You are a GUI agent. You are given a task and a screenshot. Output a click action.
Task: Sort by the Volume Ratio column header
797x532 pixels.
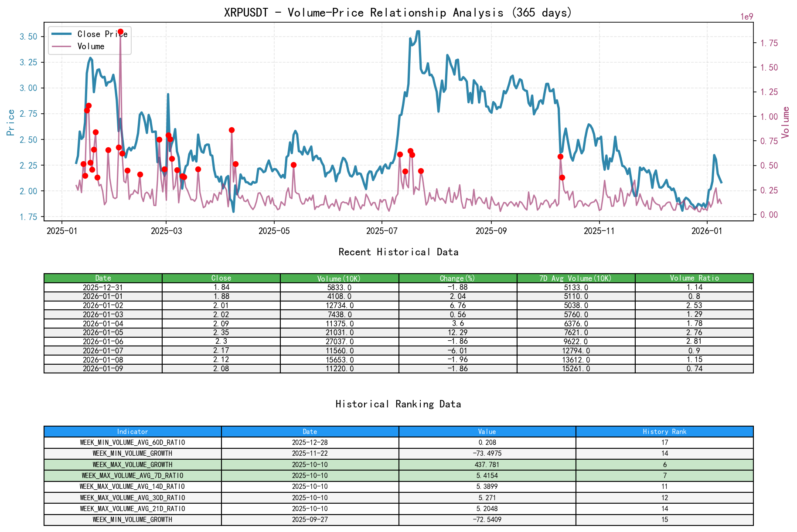click(x=694, y=278)
